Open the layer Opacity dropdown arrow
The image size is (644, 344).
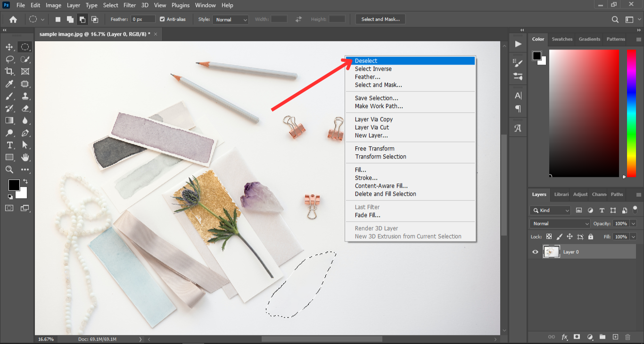633,224
